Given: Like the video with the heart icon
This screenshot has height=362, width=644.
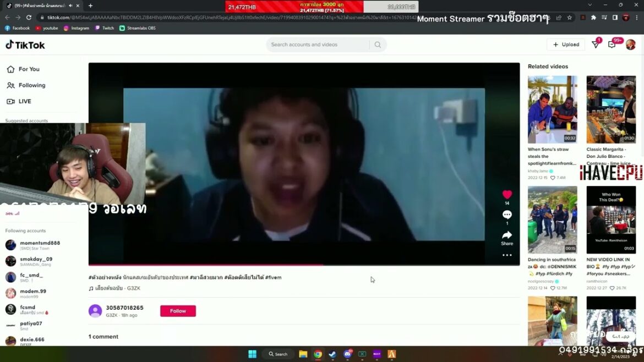Looking at the screenshot, I should (x=507, y=195).
